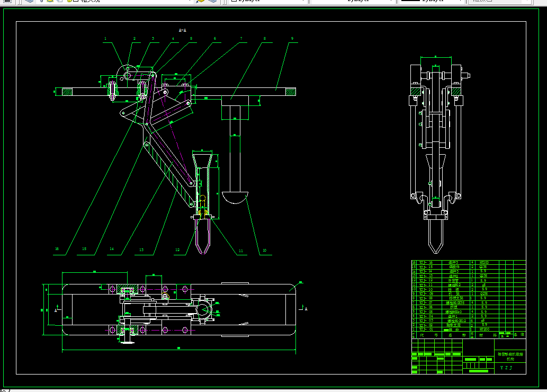Click the YZJ-09 code cell
The height and width of the screenshot is (392, 547).
tap(429, 294)
